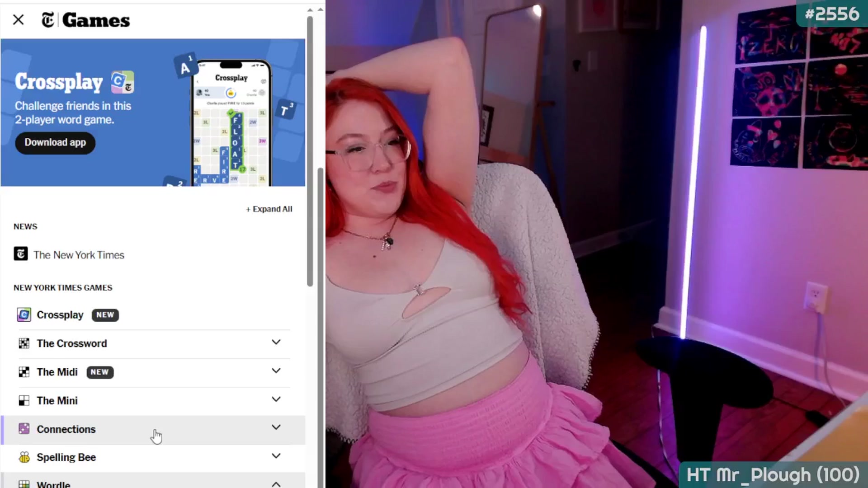Click The Midi puzzle icon
868x488 pixels.
coord(24,372)
